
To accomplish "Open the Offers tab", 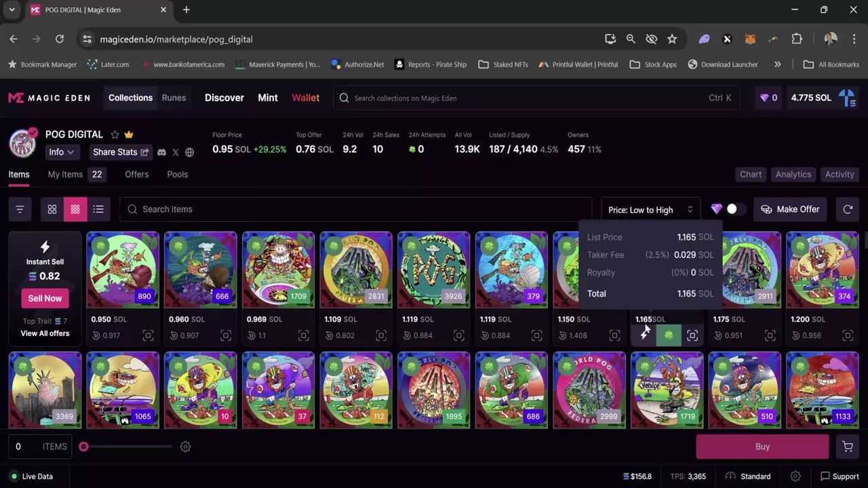I will (136, 174).
